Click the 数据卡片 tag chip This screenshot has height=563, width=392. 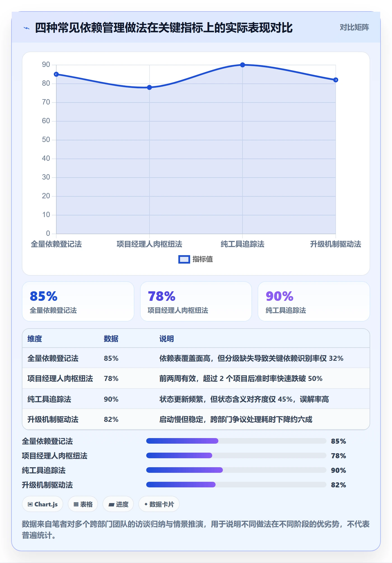(x=159, y=504)
